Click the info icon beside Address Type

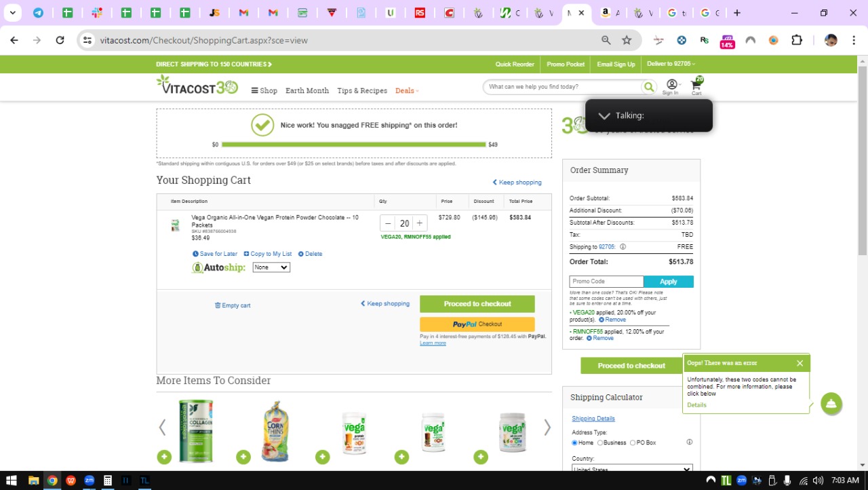pos(689,442)
